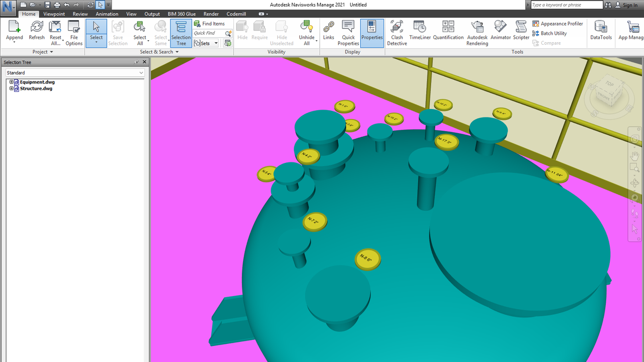This screenshot has width=644, height=362.
Task: Select the Pan hand tool in navigation bar
Action: tap(635, 157)
